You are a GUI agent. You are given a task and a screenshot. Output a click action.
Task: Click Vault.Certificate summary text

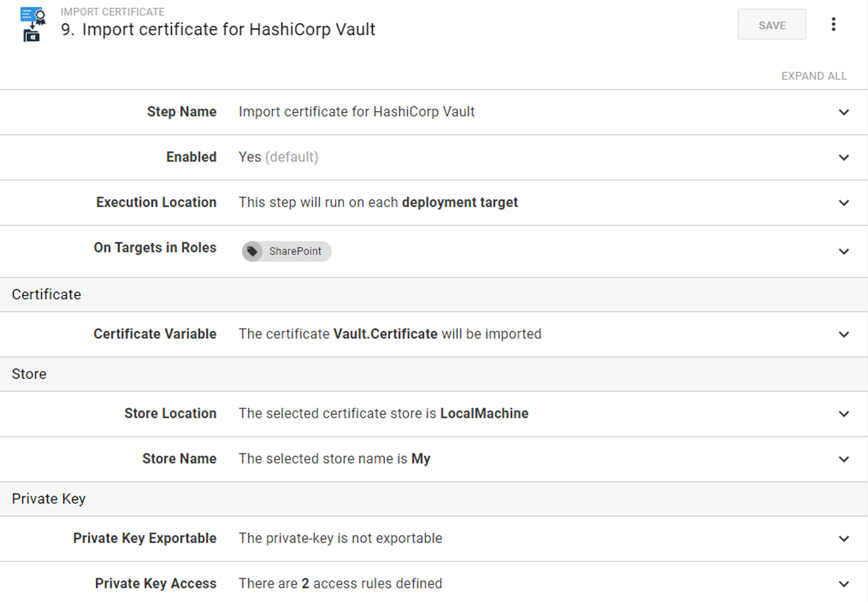click(x=385, y=334)
